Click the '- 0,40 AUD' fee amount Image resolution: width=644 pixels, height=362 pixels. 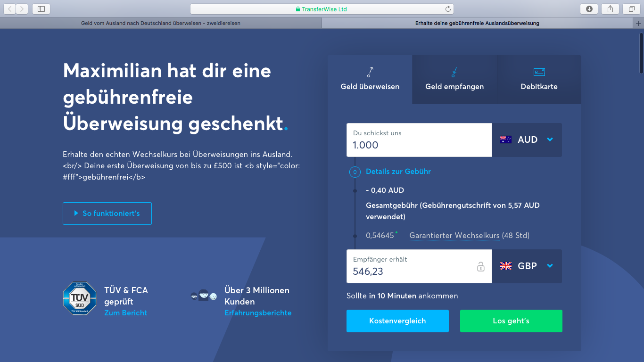click(385, 190)
